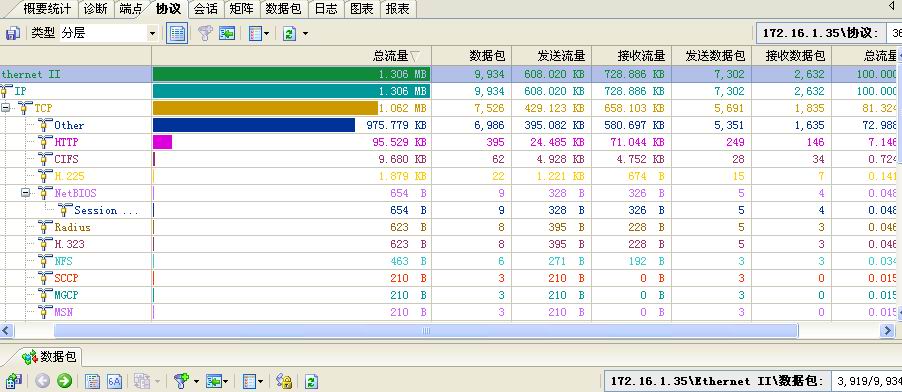Image resolution: width=902 pixels, height=392 pixels.
Task: Select the TCP protocol row
Action: (449, 108)
